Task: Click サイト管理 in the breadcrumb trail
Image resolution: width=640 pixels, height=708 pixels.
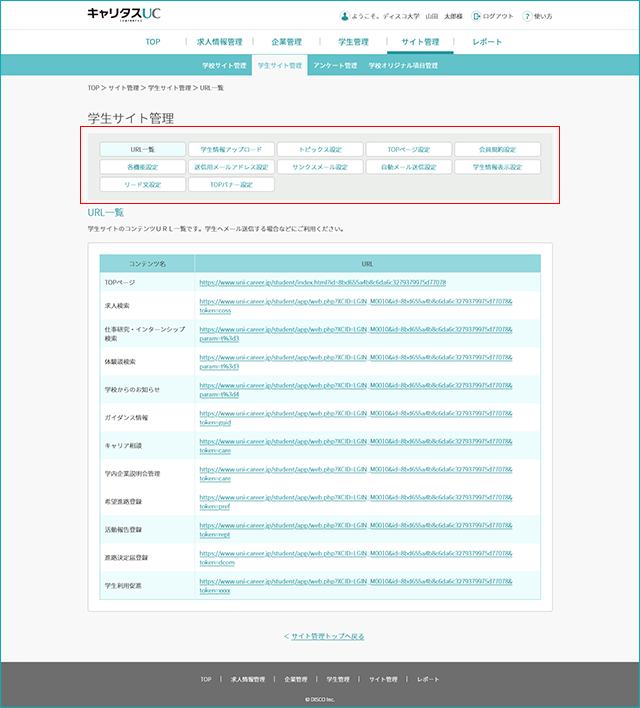Action: pyautogui.click(x=123, y=88)
